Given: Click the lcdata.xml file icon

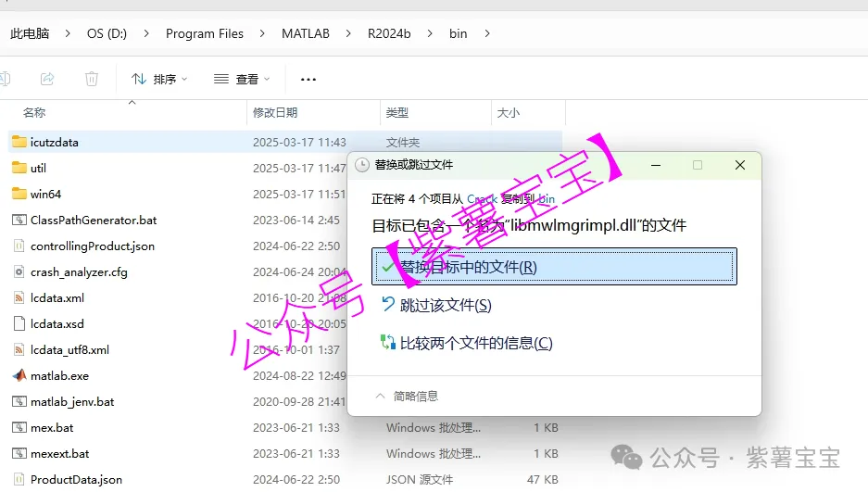Looking at the screenshot, I should click(19, 298).
